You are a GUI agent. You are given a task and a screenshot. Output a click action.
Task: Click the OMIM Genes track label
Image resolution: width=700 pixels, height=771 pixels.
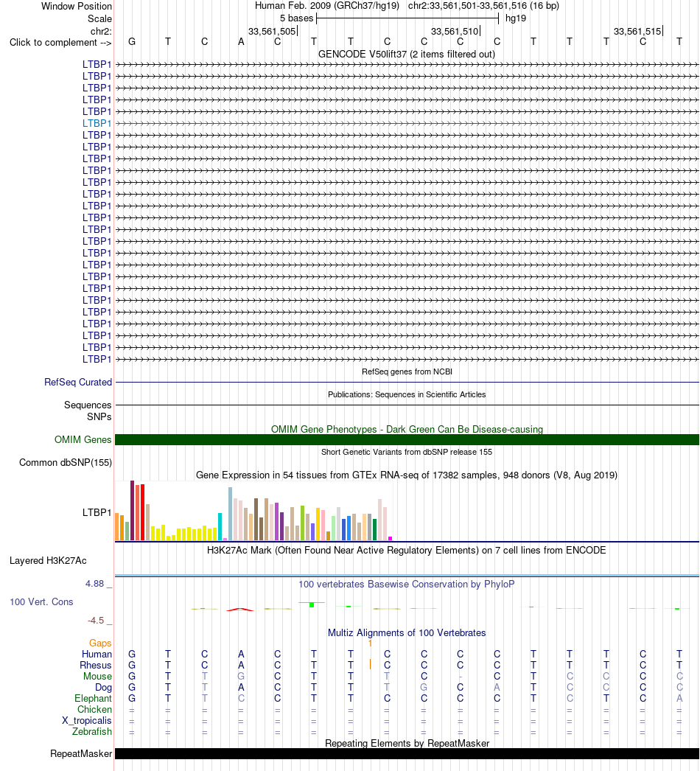(x=83, y=439)
